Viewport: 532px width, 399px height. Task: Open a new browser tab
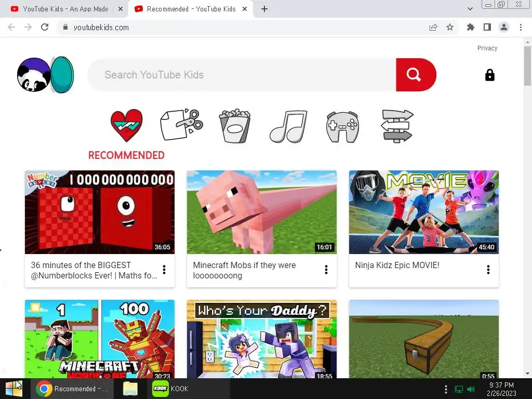[264, 9]
